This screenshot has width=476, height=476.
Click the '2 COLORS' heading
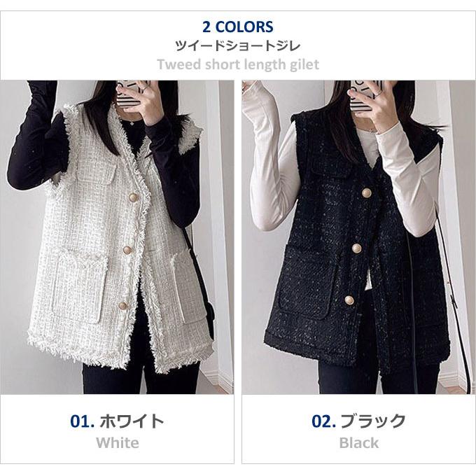pyautogui.click(x=238, y=27)
